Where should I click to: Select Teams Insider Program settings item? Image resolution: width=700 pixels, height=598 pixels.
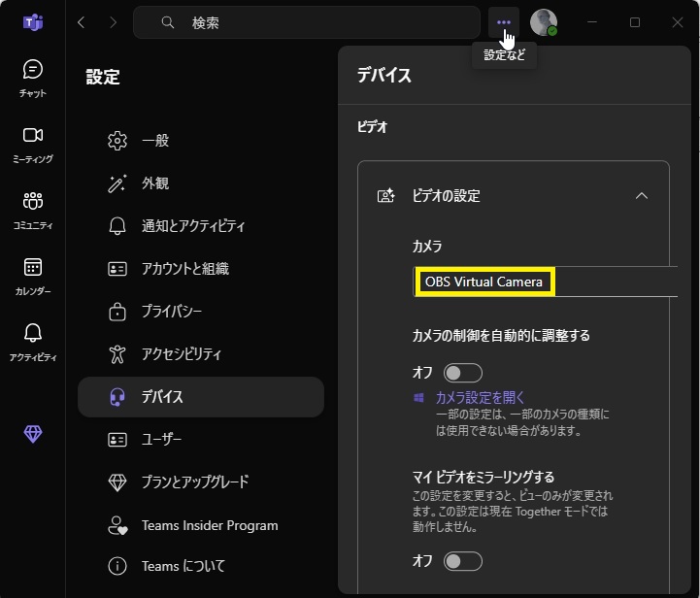(x=209, y=525)
